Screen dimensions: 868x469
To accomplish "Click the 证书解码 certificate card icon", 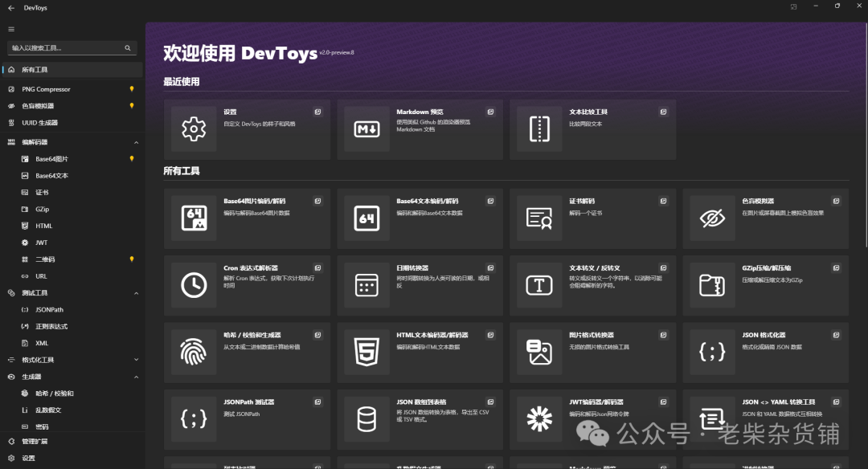I will 539,218.
